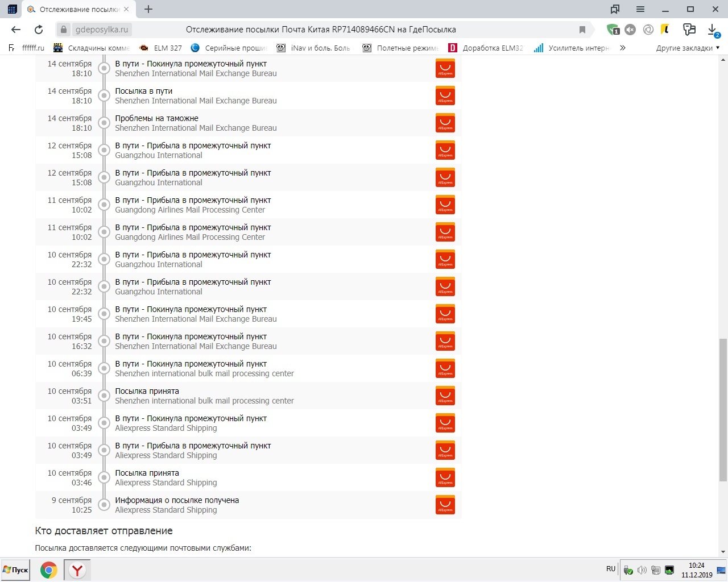728x582 pixels.
Task: Open the ffffff.ru bookmark
Action: pyautogui.click(x=27, y=48)
